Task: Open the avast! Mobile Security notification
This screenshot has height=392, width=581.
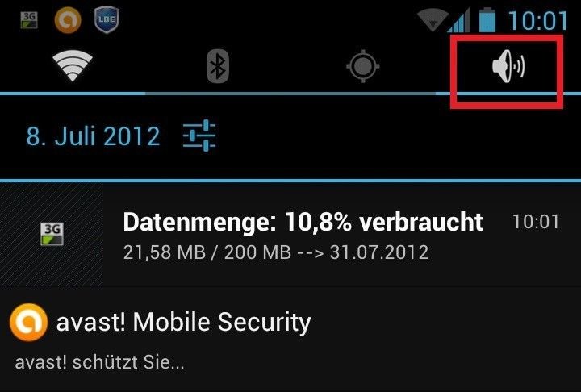Action: [x=290, y=339]
